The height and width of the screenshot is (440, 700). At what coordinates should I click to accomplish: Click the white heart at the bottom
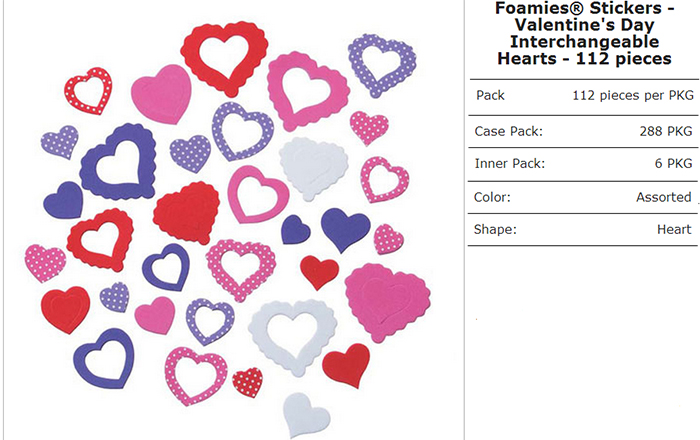(306, 415)
